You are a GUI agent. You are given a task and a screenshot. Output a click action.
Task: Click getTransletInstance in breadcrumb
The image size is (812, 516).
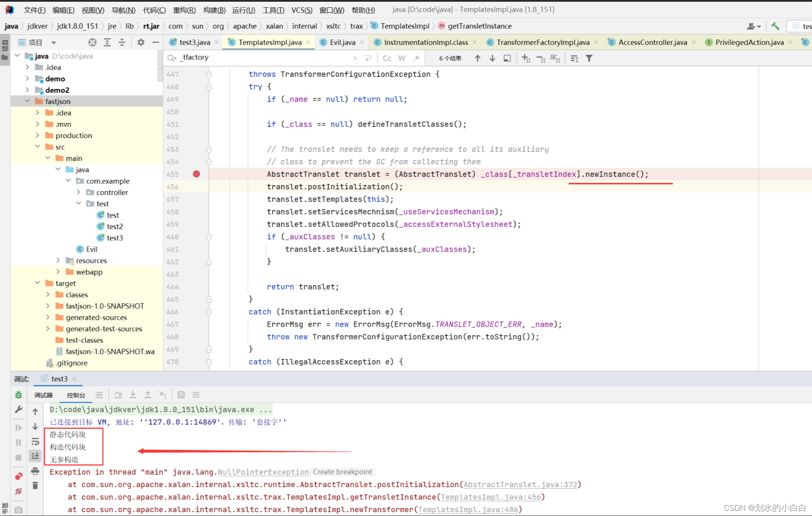point(480,26)
